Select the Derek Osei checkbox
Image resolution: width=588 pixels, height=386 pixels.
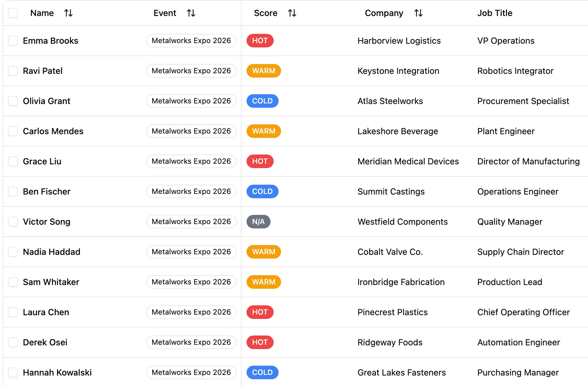pos(13,342)
